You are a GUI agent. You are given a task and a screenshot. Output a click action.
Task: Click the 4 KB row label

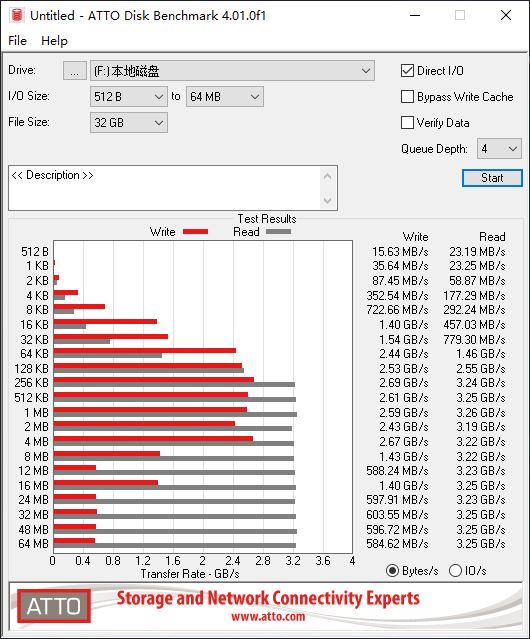[37, 295]
